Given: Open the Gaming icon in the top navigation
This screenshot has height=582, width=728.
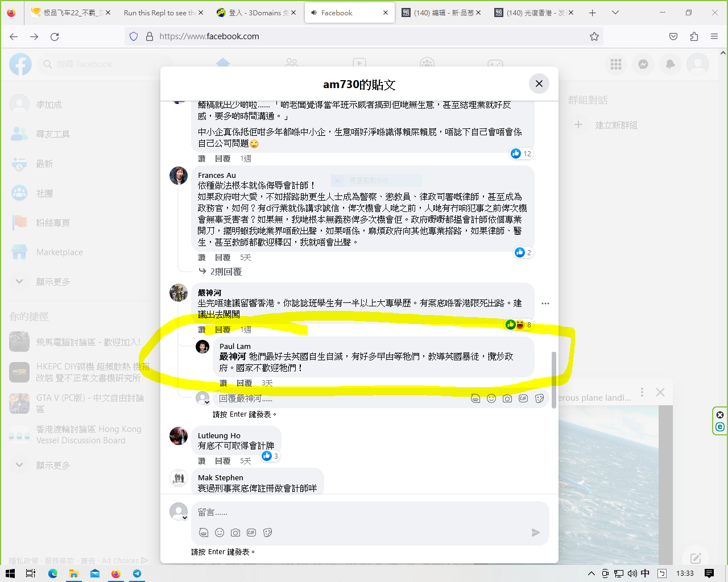Looking at the screenshot, I should [495, 63].
